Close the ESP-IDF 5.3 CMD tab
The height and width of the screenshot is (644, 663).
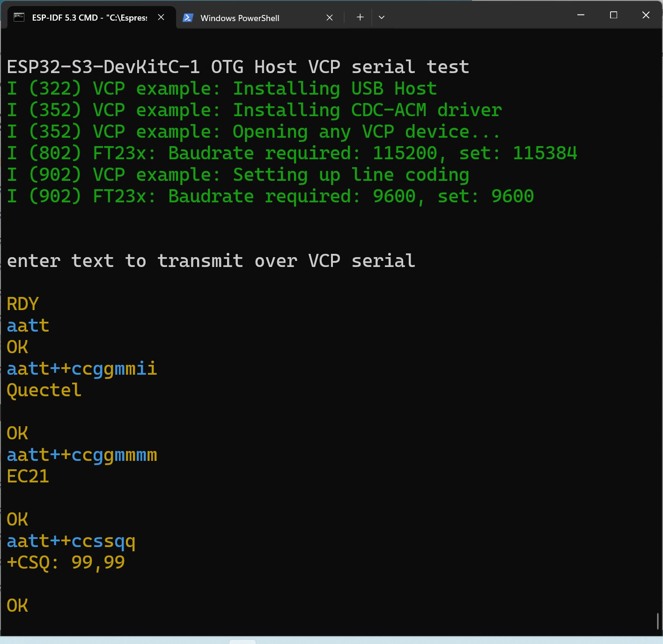161,17
